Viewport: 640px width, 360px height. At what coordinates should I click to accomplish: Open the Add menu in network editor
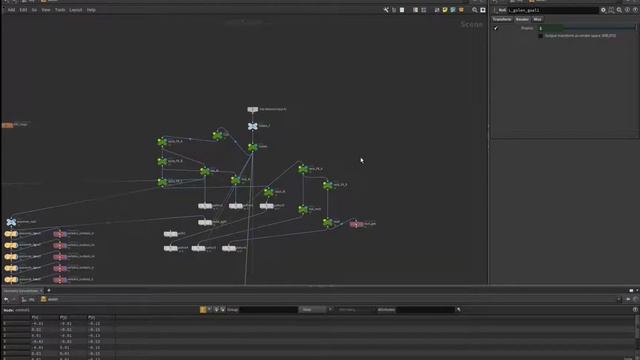pos(11,10)
